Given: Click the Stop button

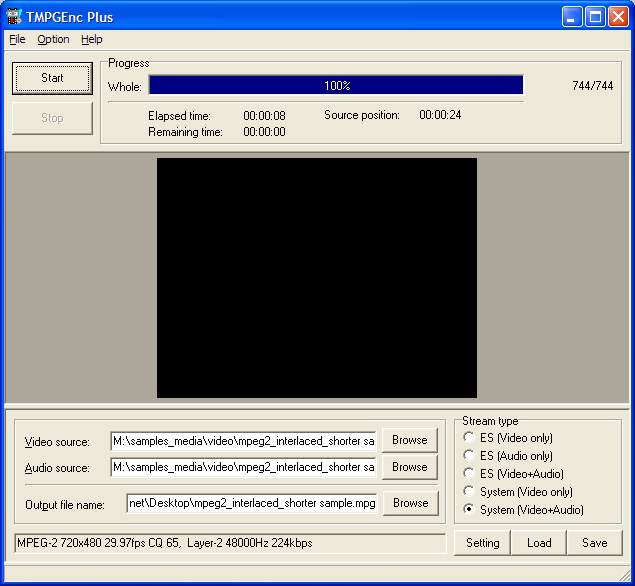Looking at the screenshot, I should [52, 118].
